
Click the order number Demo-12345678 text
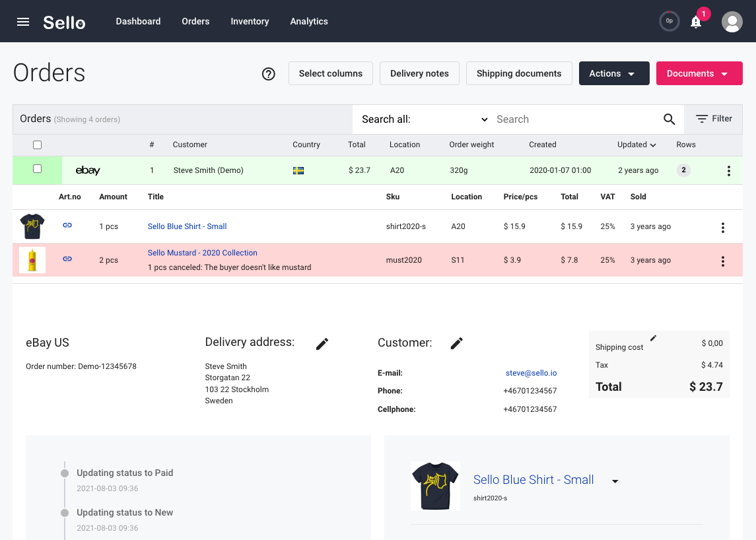pyautogui.click(x=81, y=366)
